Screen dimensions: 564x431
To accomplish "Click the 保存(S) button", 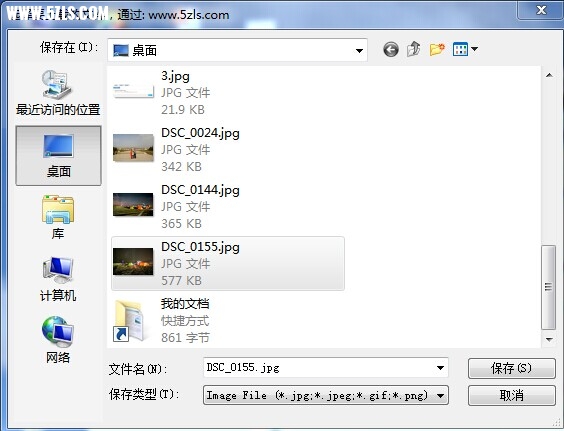I will [x=511, y=368].
